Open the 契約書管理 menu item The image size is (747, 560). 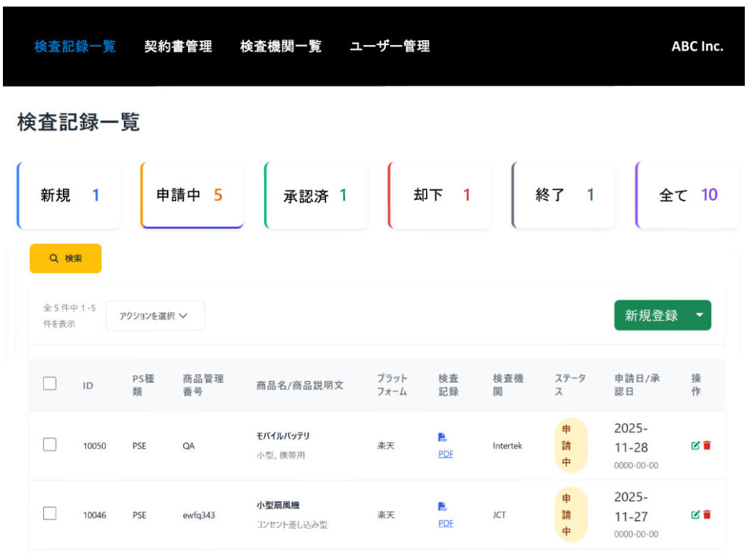(178, 46)
